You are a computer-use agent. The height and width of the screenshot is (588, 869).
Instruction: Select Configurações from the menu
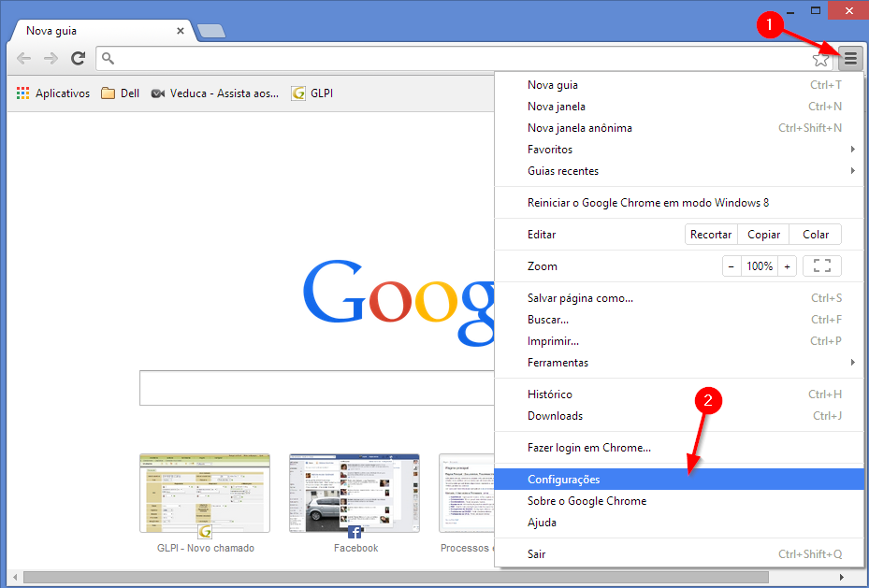[564, 480]
